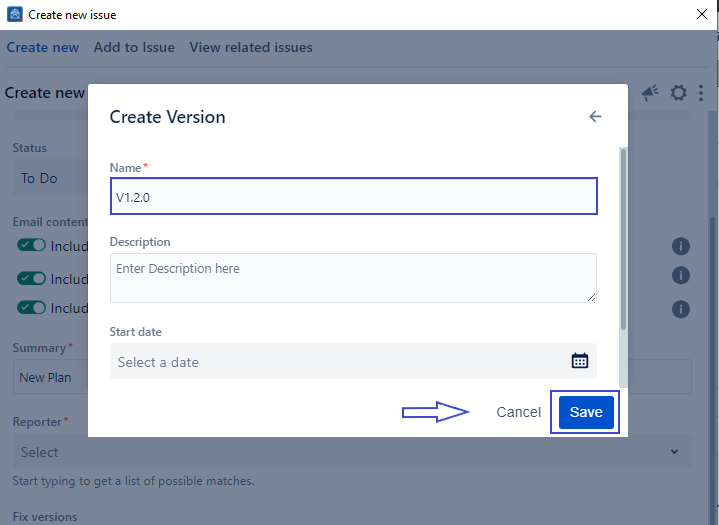Screen dimensions: 719x525
Task: Click the second info icon beside email options
Action: click(x=681, y=275)
